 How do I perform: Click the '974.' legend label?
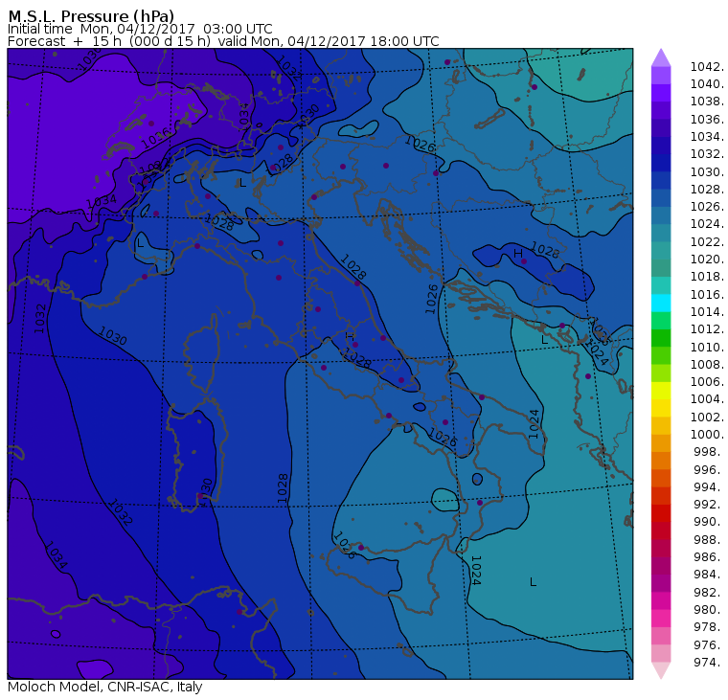(x=709, y=662)
